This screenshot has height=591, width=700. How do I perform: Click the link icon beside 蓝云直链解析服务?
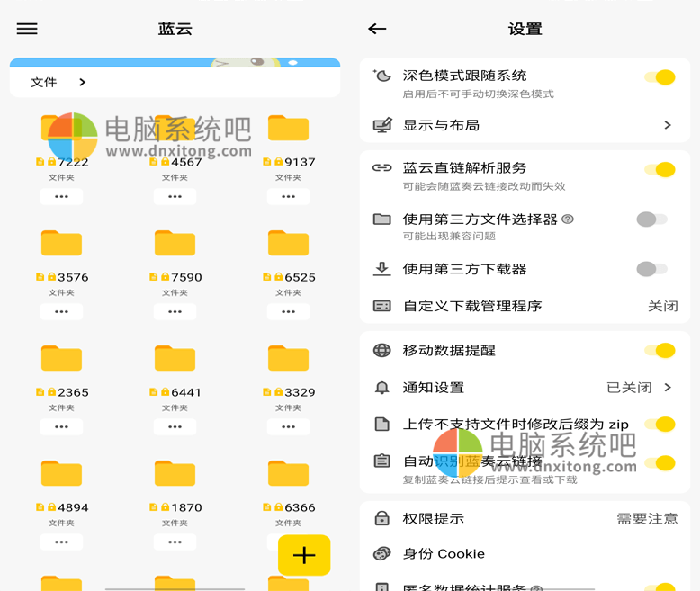382,168
